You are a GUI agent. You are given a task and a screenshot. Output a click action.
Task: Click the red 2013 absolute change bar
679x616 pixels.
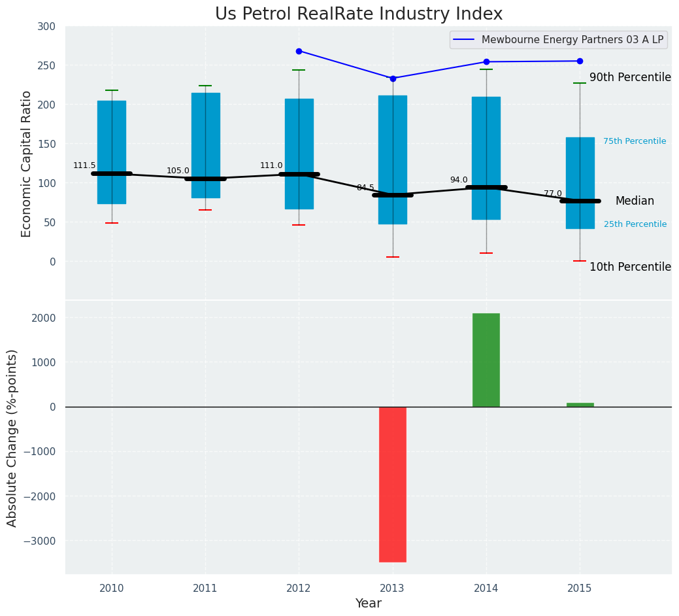(x=393, y=484)
